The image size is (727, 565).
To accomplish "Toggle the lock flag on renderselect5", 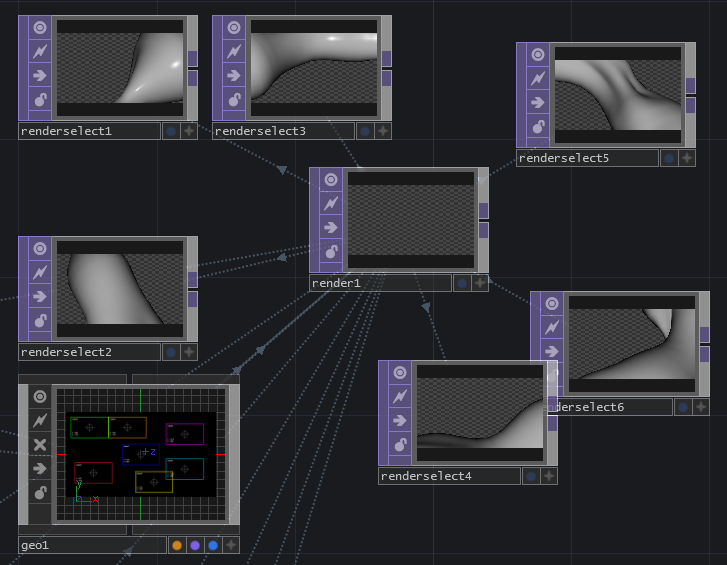I will [538, 126].
